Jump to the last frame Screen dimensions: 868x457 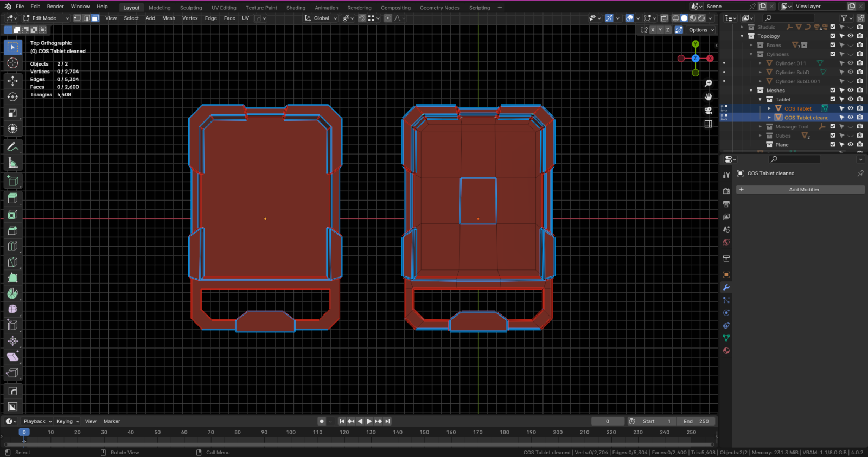tap(387, 421)
